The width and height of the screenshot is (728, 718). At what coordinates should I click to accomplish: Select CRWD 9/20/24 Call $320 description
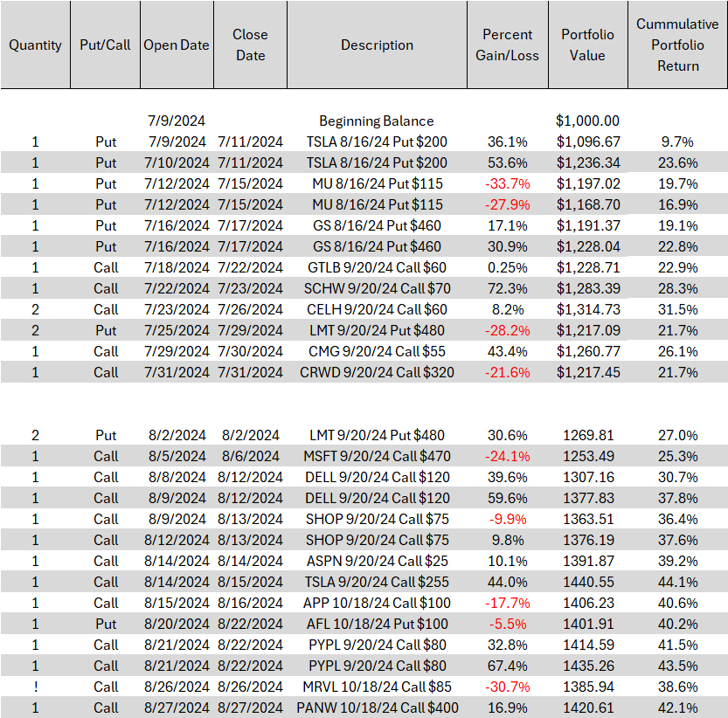click(x=377, y=372)
